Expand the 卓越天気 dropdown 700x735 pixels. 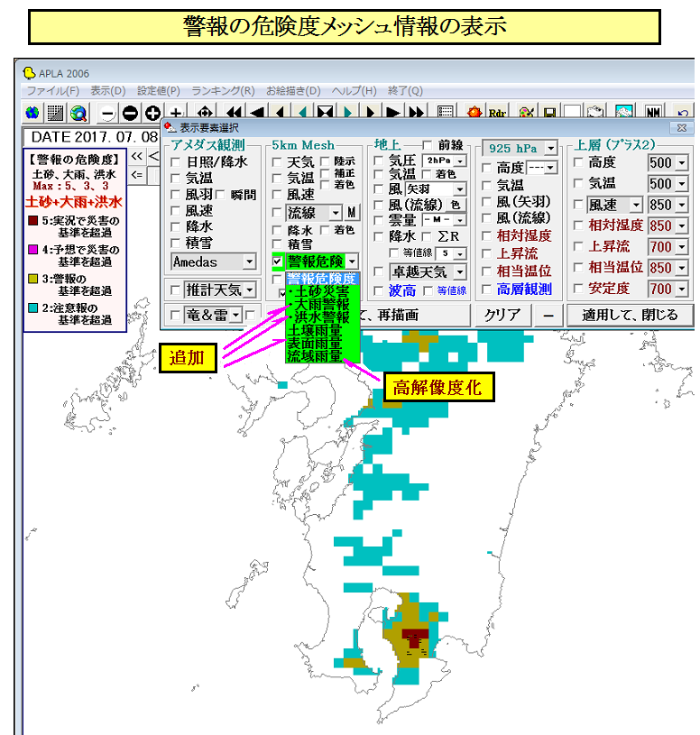pyautogui.click(x=460, y=271)
